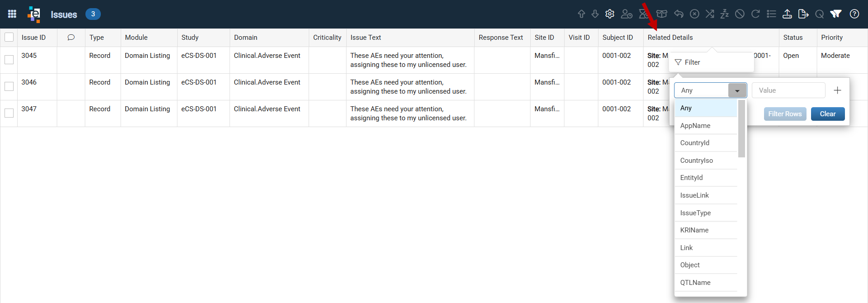Image resolution: width=868 pixels, height=303 pixels.
Task: Click the Filter menu entry with funnel
Action: (x=711, y=62)
